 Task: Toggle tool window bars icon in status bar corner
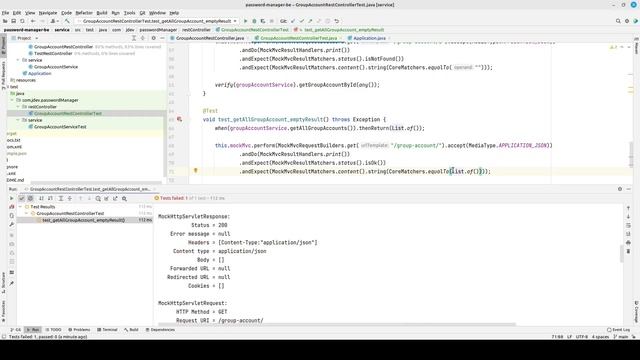pyautogui.click(x=4, y=337)
